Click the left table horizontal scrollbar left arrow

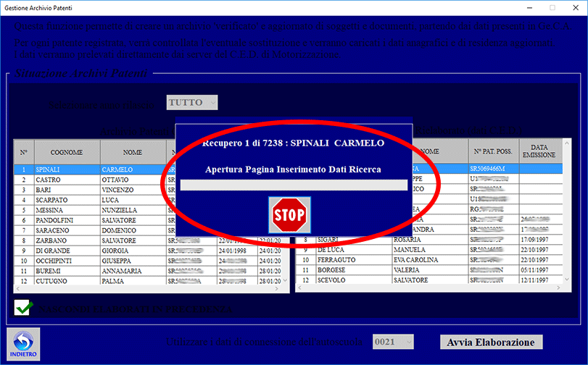coord(17,288)
